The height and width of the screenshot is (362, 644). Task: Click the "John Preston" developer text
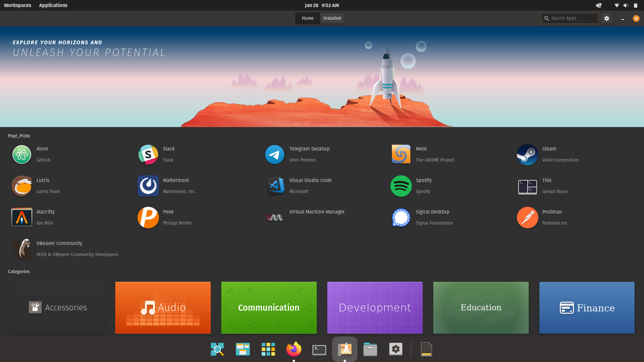point(302,160)
